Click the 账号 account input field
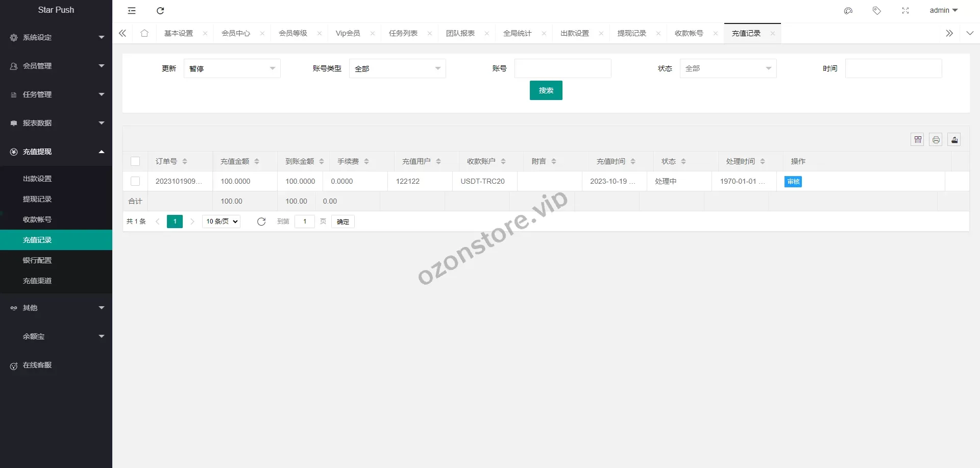The width and height of the screenshot is (980, 468). click(x=562, y=68)
